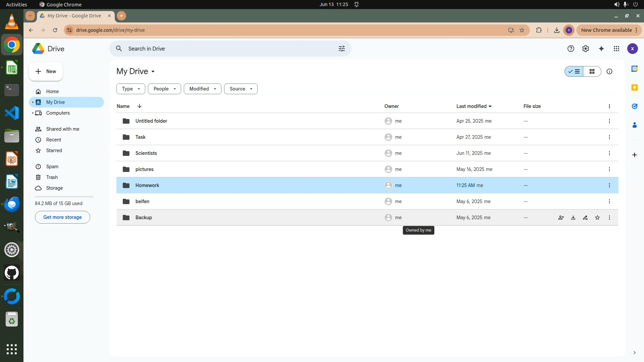
Task: Open the Modified filter dropdown
Action: click(x=202, y=89)
